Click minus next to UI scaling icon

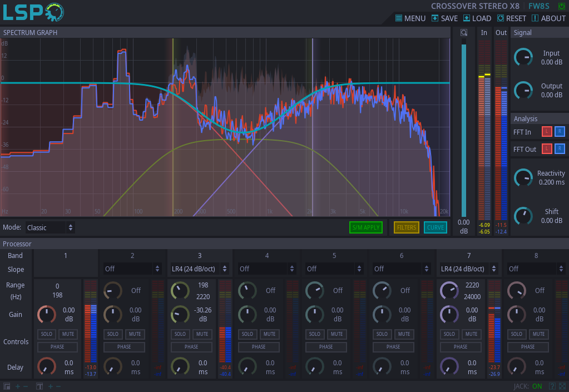click(26, 386)
